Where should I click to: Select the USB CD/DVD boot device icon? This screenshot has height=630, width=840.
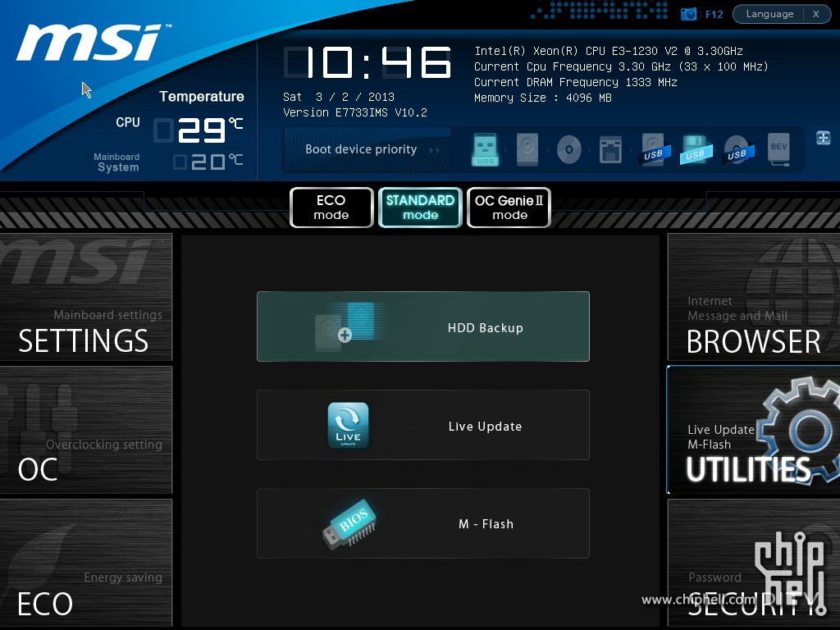pyautogui.click(x=737, y=150)
